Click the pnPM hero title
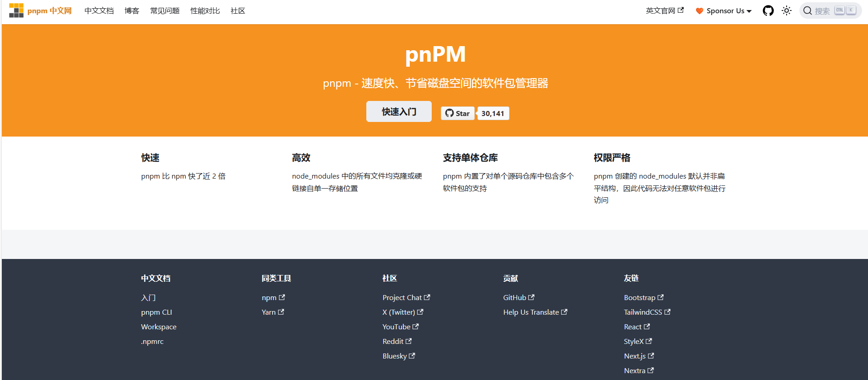This screenshot has height=380, width=868. pyautogui.click(x=435, y=55)
